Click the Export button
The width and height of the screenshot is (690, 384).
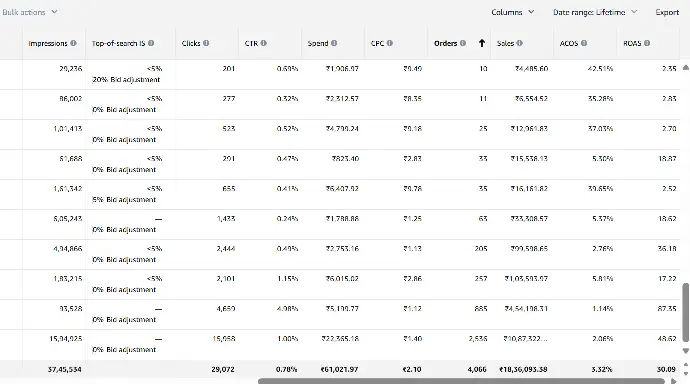tap(667, 12)
